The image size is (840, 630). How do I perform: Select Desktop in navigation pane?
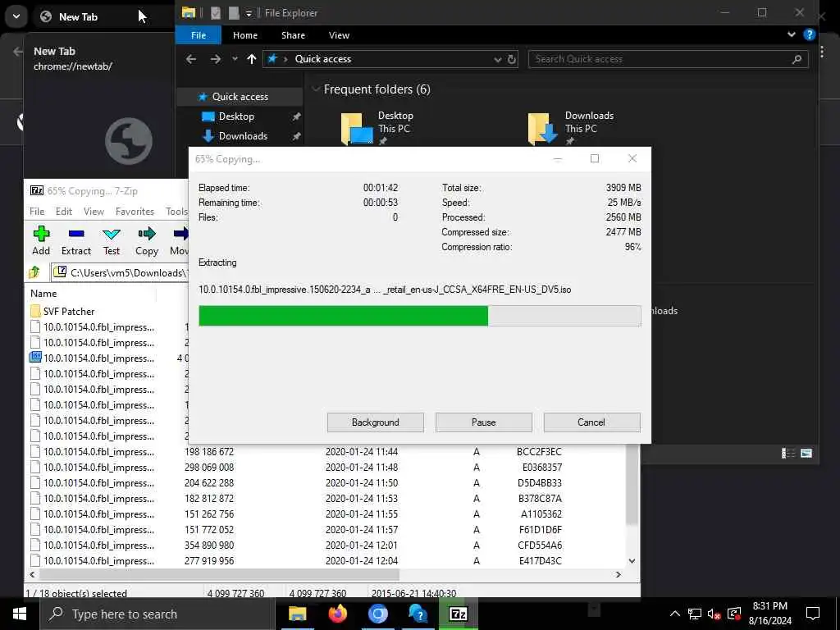[236, 116]
